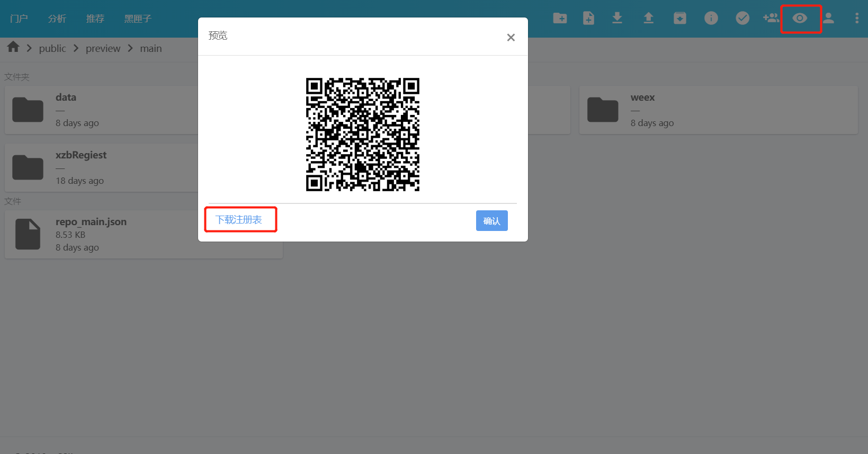Click the archive box icon
Screen dimensions: 868x454
click(x=680, y=19)
